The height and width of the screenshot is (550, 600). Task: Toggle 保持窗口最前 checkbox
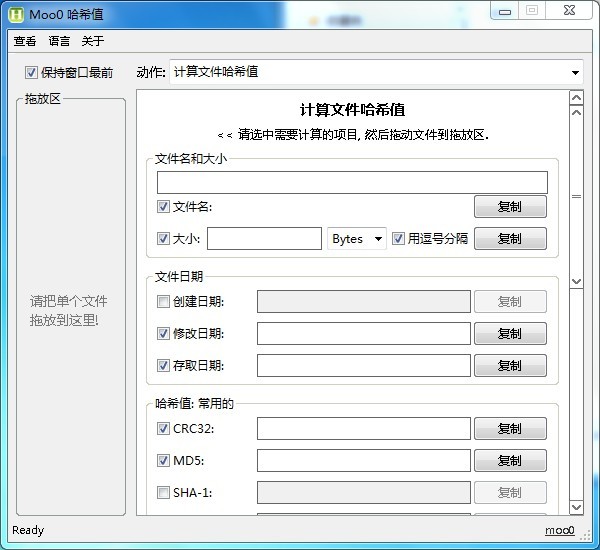pos(31,72)
